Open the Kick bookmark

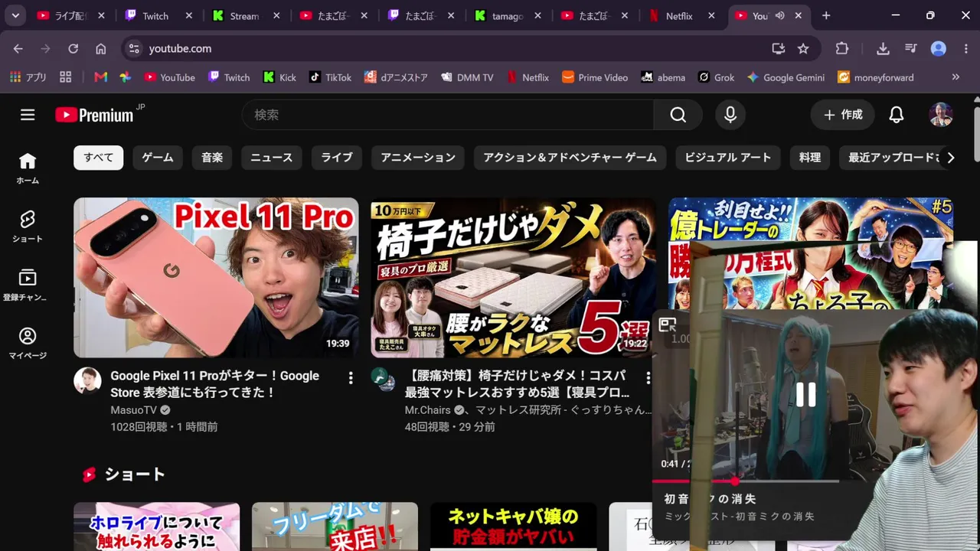pyautogui.click(x=279, y=77)
